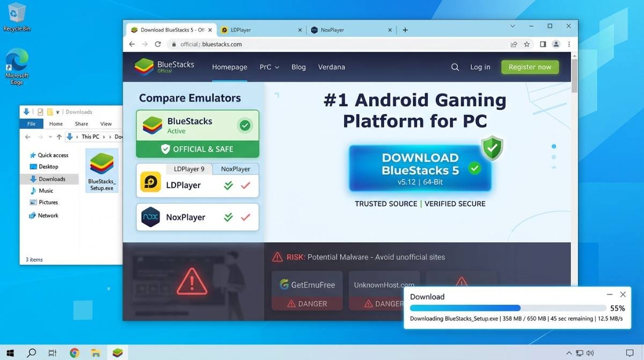Click the search magnifier on BlueStacks site
644x360 pixels.
pos(455,67)
